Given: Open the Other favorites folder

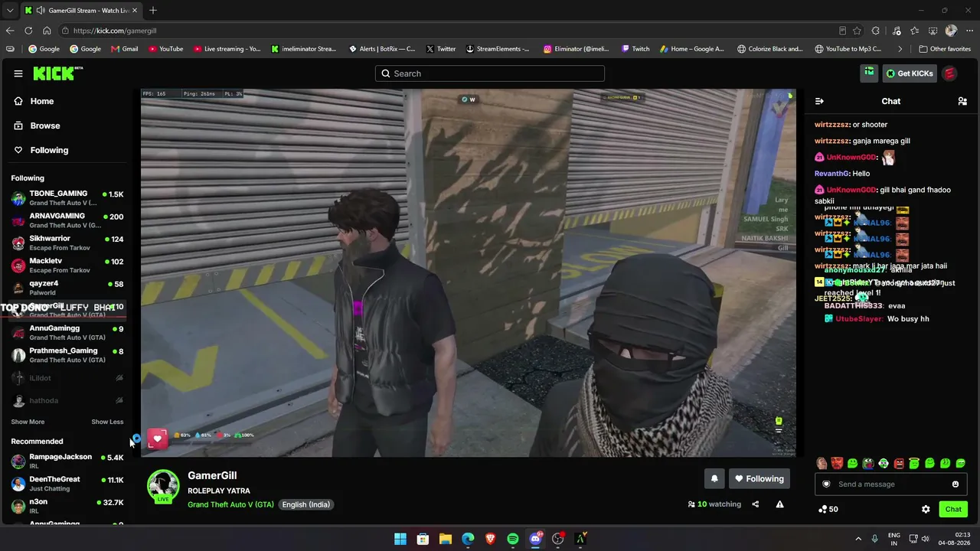Looking at the screenshot, I should click(945, 49).
